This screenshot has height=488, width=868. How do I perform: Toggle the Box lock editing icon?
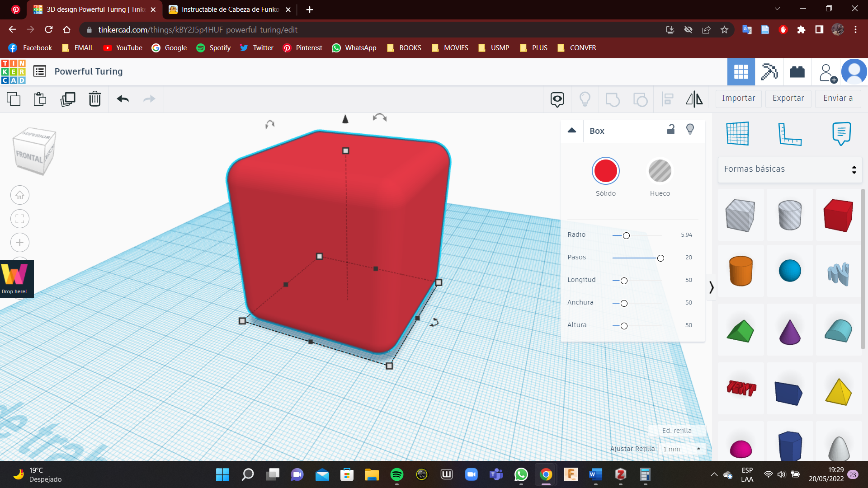pos(671,130)
